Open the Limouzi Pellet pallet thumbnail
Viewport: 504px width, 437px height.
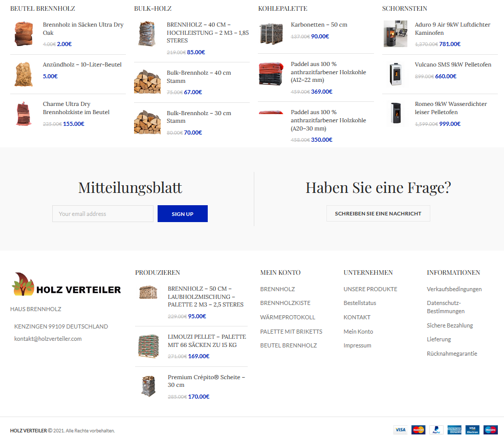click(x=148, y=346)
